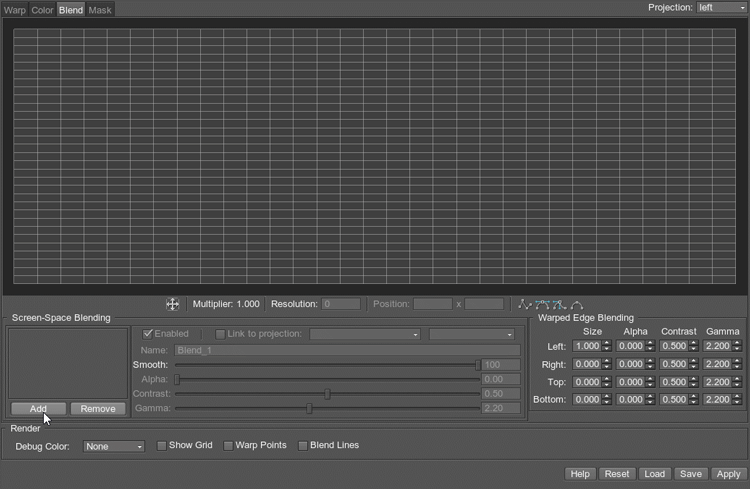Viewport: 750px width, 489px height.
Task: Click the Top Contrast value field
Action: pos(674,382)
